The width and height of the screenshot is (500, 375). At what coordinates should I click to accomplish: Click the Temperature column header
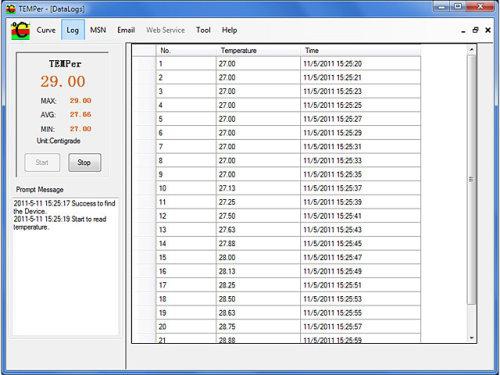coord(258,51)
